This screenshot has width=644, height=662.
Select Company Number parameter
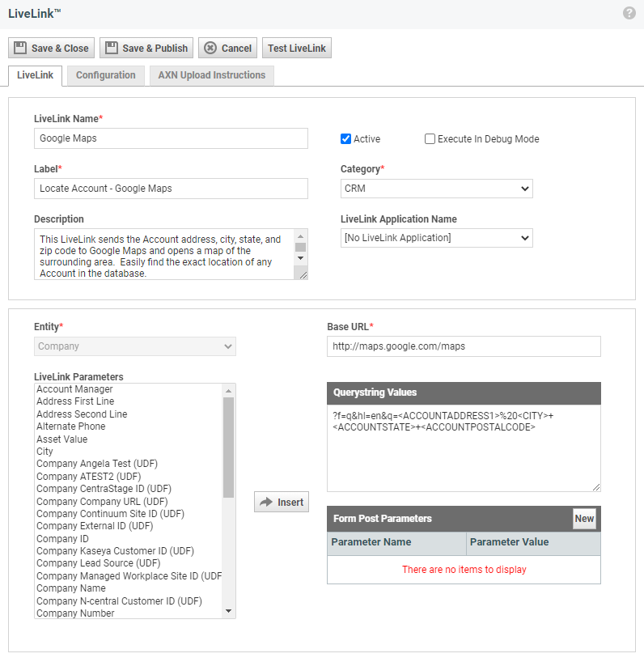point(129,613)
